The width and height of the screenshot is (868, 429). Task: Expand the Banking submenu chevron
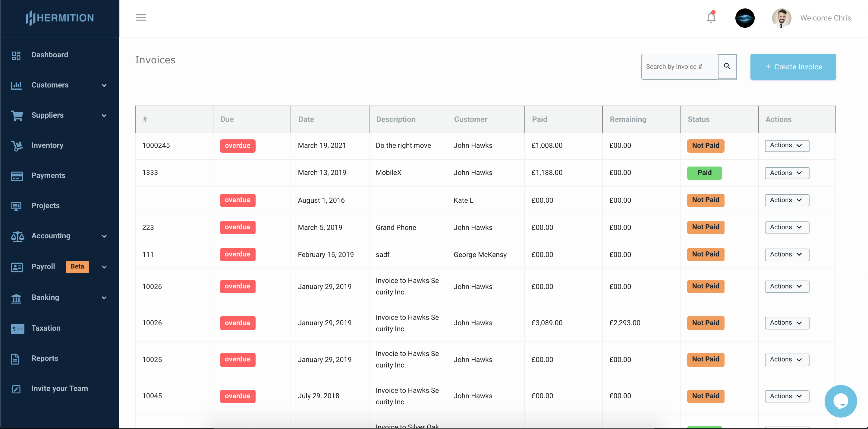[104, 297]
